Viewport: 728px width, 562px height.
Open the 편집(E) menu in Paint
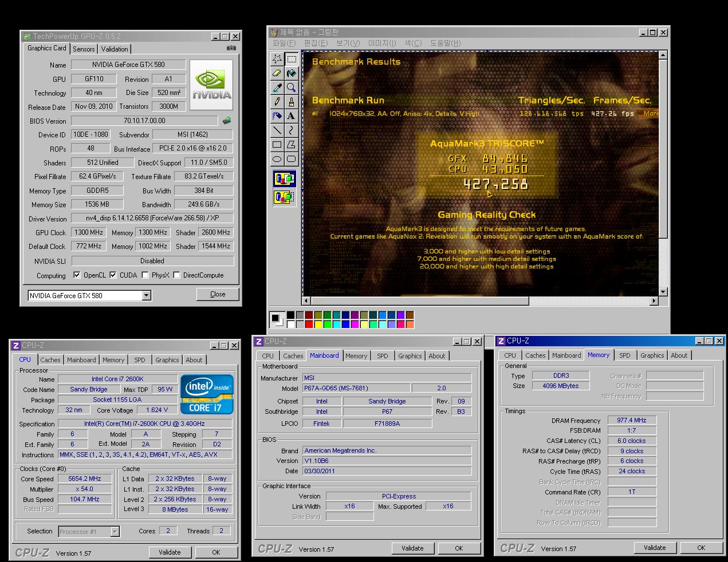(x=316, y=43)
